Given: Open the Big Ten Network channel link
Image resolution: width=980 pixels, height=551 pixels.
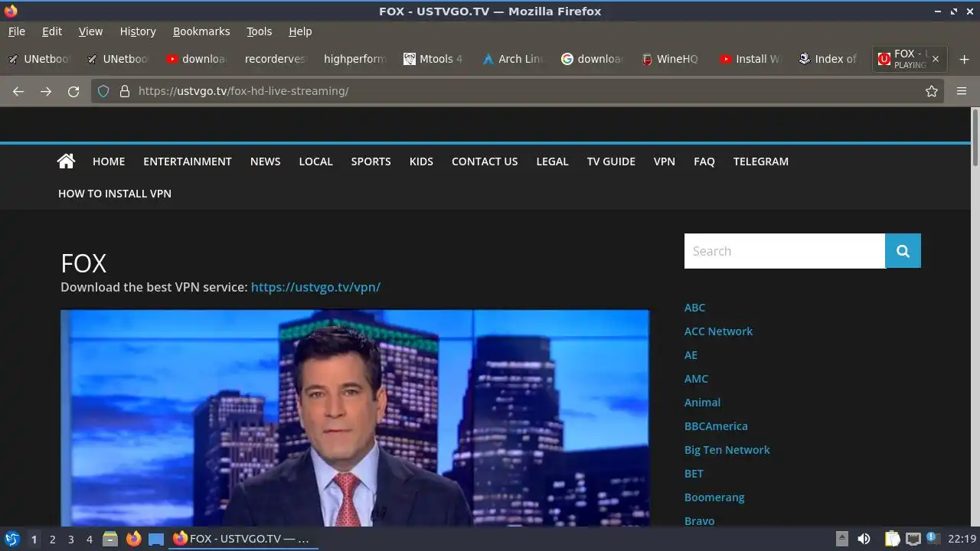Looking at the screenshot, I should (x=727, y=450).
